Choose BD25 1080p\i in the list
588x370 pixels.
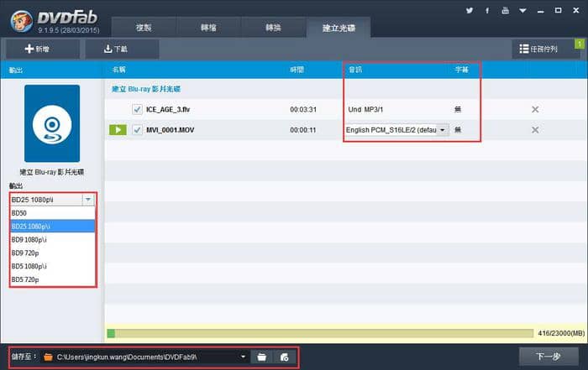pyautogui.click(x=52, y=227)
